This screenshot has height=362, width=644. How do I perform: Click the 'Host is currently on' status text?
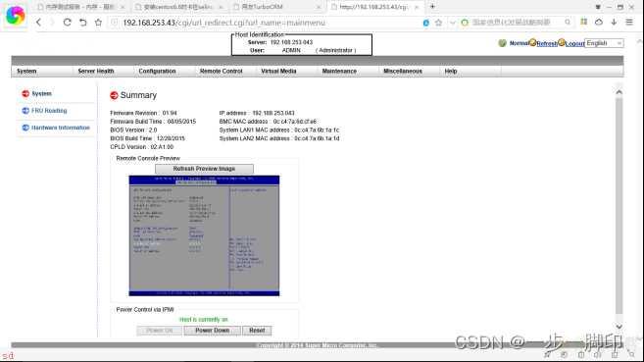[203, 319]
